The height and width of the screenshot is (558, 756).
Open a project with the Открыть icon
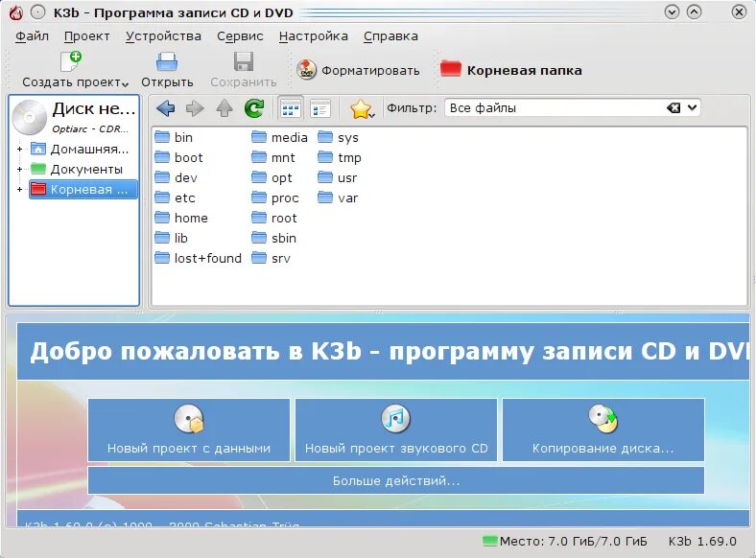tap(167, 61)
